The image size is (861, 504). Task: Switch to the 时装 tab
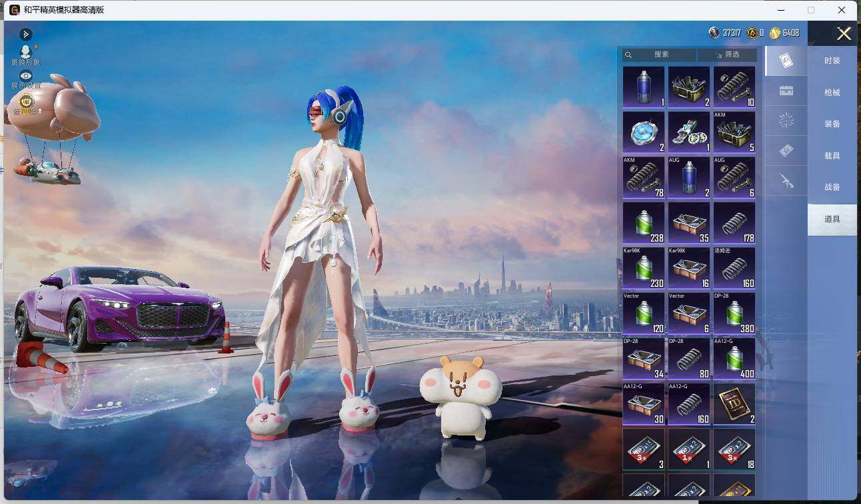[832, 61]
